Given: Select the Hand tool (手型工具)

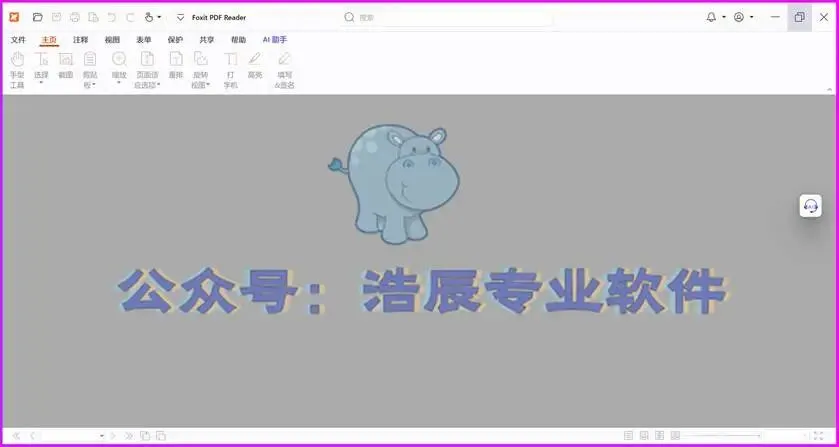Looking at the screenshot, I should [17, 70].
